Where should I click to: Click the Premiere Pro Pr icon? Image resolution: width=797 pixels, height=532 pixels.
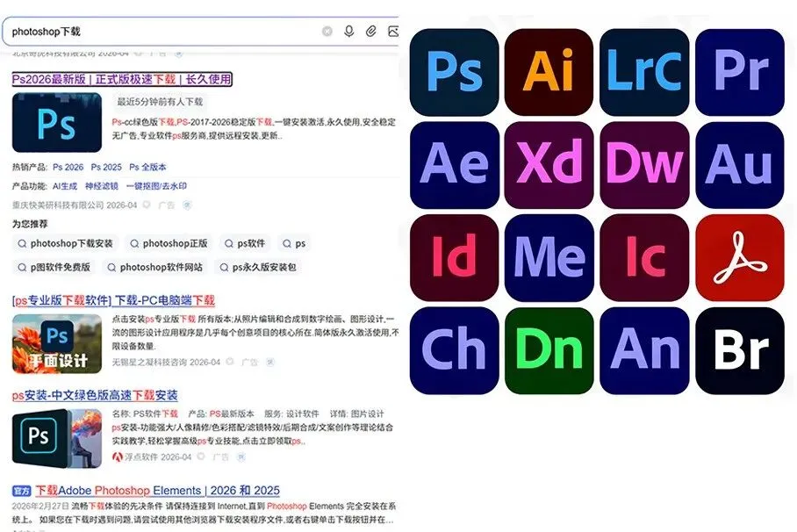[x=740, y=72]
